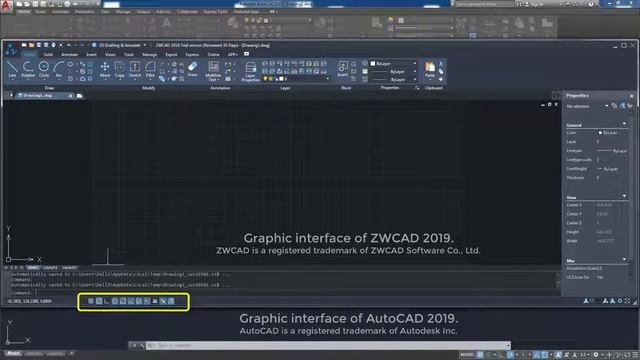
Task: Open the Home ribbon tab in ZWCAD
Action: (29, 54)
